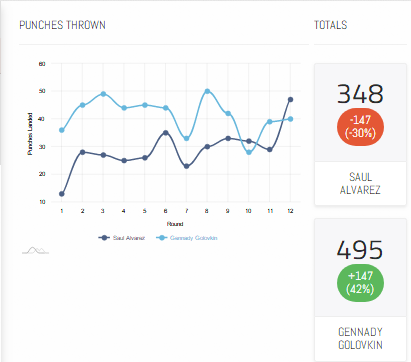Click the small density chart icon below legend
The image size is (411, 362).
click(x=35, y=250)
